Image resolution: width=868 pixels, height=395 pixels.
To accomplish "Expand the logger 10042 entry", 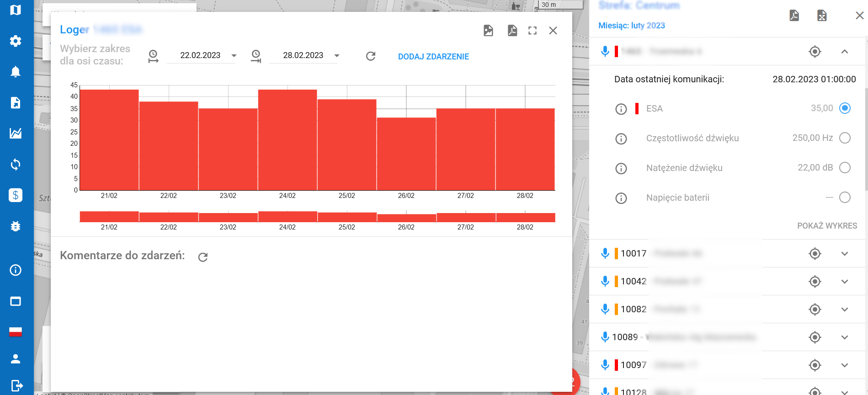I will click(x=844, y=282).
